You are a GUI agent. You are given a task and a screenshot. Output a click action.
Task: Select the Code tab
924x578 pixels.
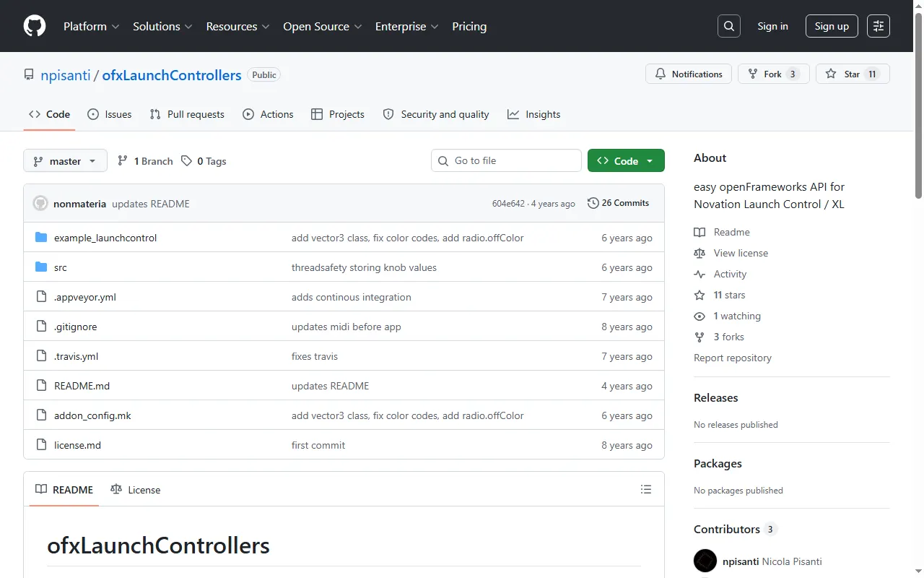click(x=49, y=114)
